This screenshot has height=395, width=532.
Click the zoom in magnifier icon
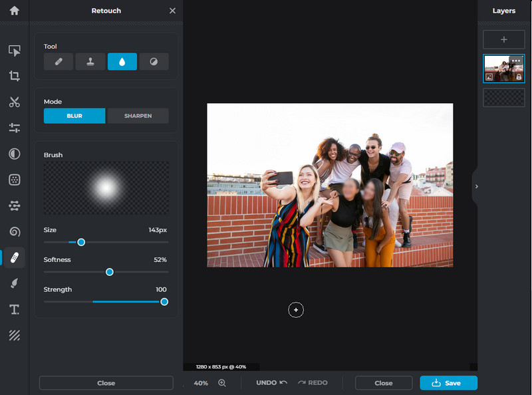coord(222,383)
